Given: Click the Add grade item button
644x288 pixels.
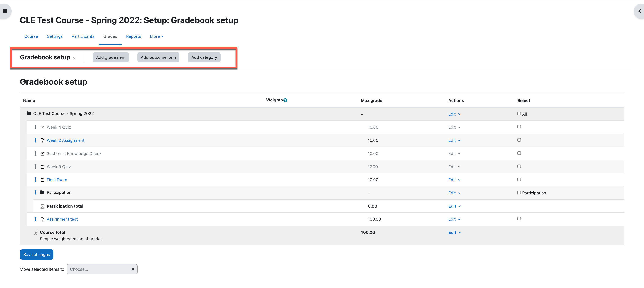Looking at the screenshot, I should point(111,57).
